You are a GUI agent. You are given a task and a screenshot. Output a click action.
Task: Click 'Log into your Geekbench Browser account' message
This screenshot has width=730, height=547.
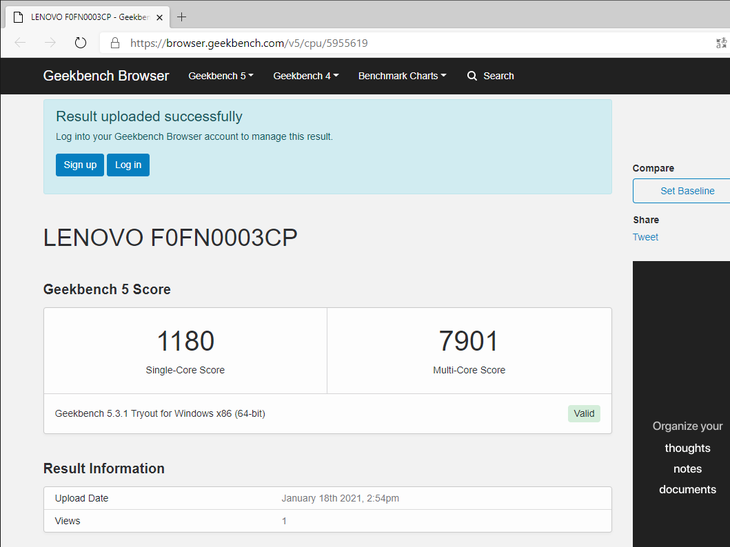click(x=194, y=137)
